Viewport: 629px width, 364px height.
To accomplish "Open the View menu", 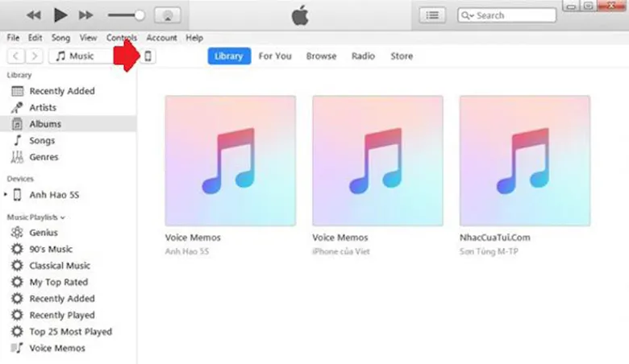I will click(88, 38).
